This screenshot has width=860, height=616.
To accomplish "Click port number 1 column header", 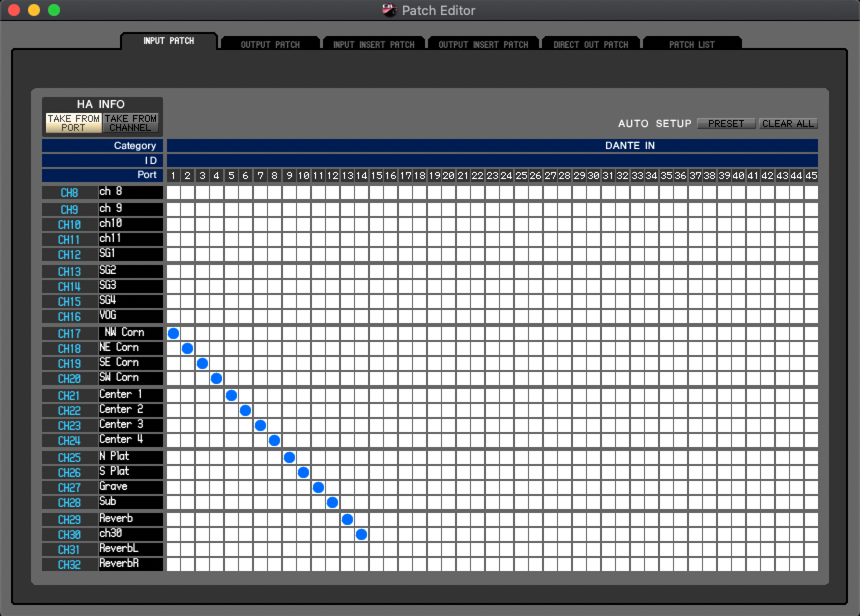I will 173,175.
